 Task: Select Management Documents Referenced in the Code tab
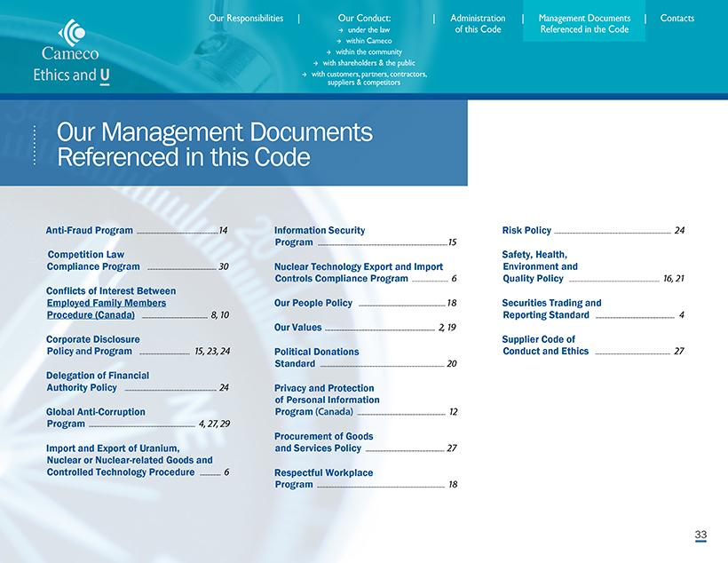[x=583, y=23]
